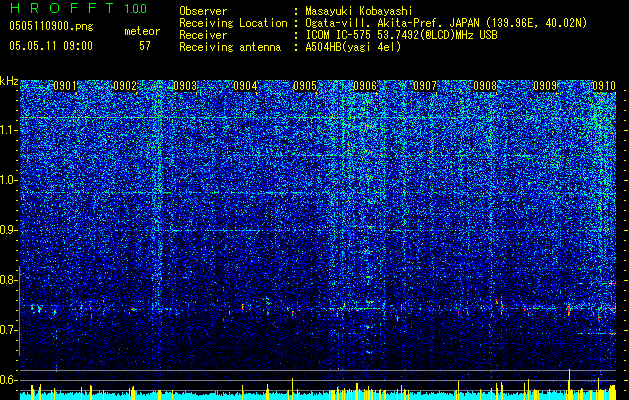Click the meteor label
The image size is (629, 400).
tap(142, 31)
